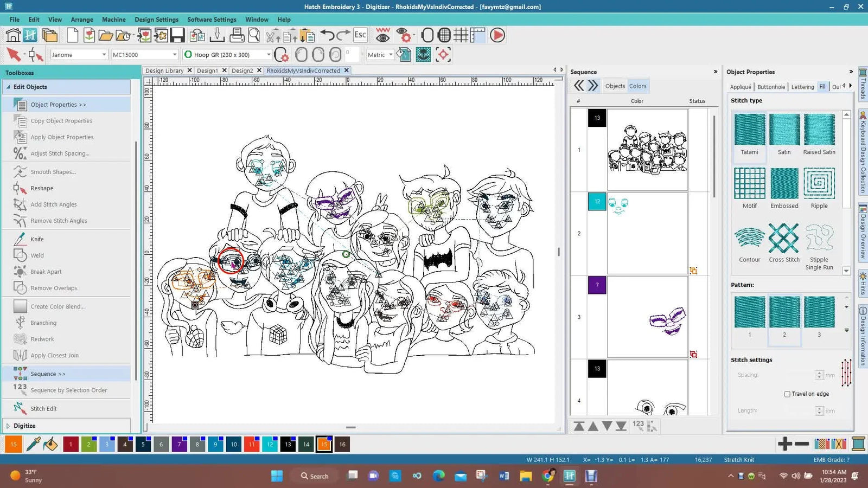This screenshot has height=488, width=868.
Task: Toggle the show grid icon
Action: (x=461, y=36)
